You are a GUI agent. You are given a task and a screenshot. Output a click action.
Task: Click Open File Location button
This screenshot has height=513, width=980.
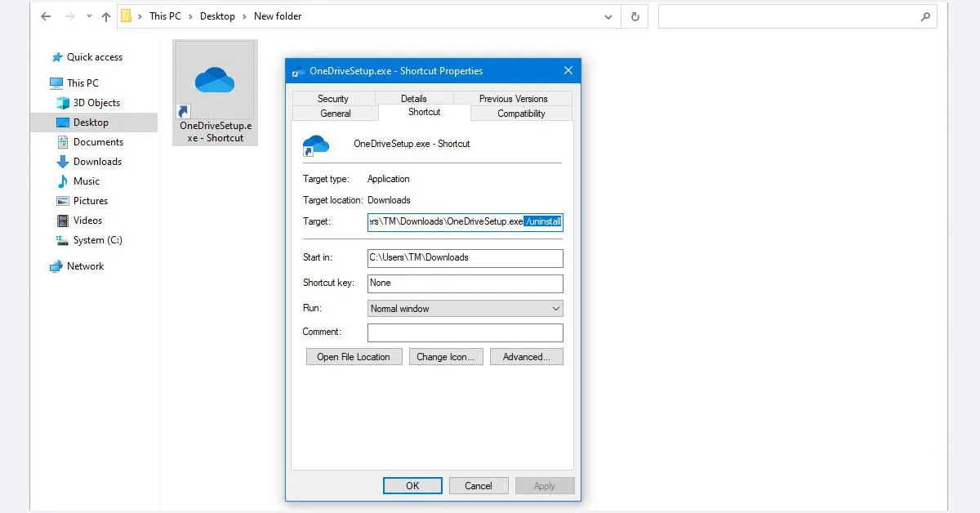point(354,357)
